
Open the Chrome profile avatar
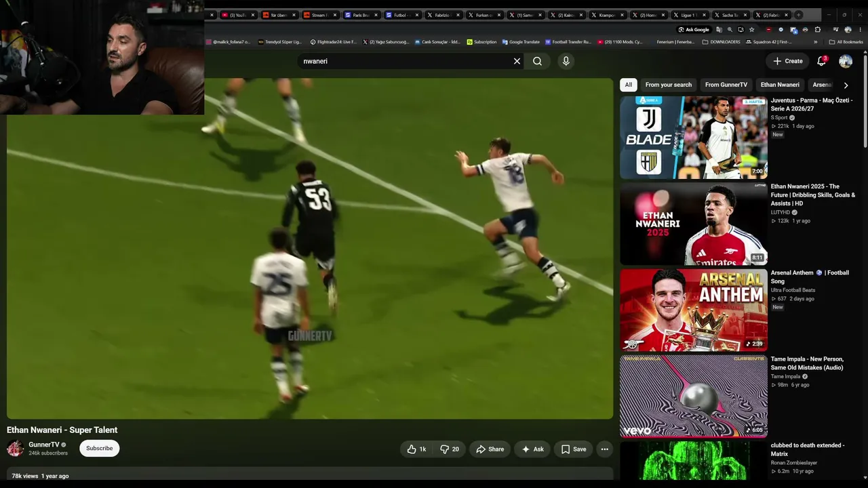click(848, 30)
